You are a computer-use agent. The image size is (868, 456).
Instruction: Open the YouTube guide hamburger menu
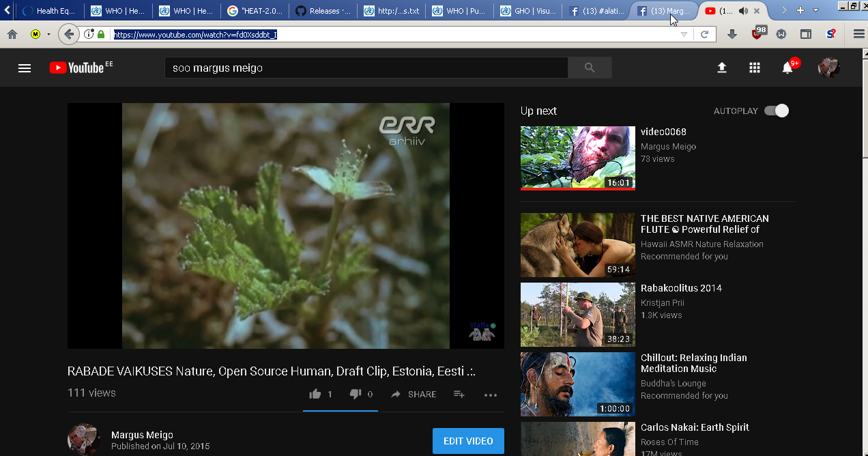tap(25, 68)
